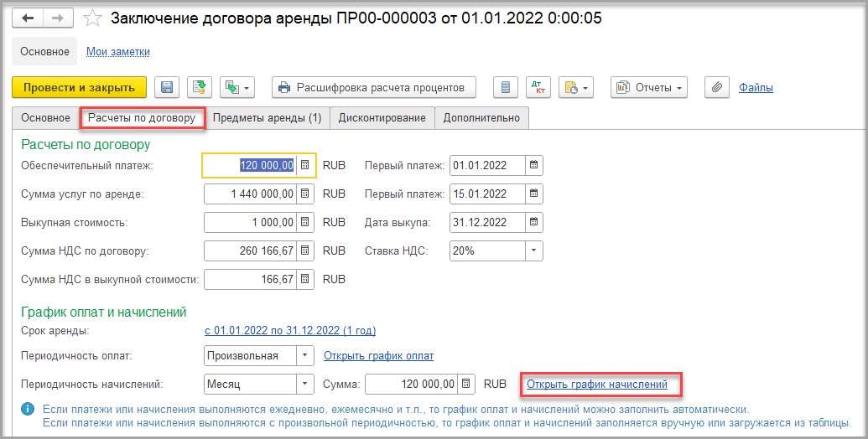This screenshot has height=439, width=868.
Task: Open calculator for Обеспечительный платеж
Action: [304, 165]
